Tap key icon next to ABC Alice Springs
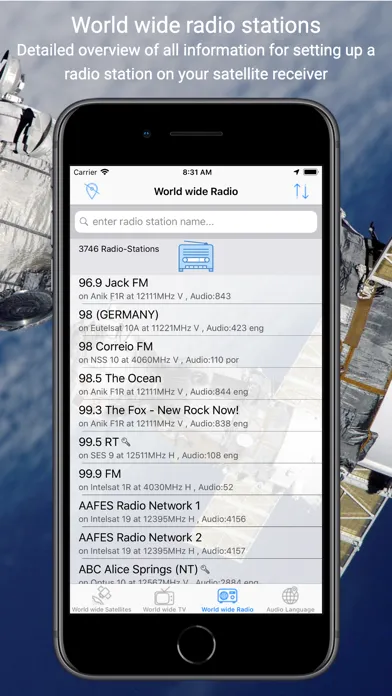Viewport: 392px width, 696px height. [x=205, y=569]
